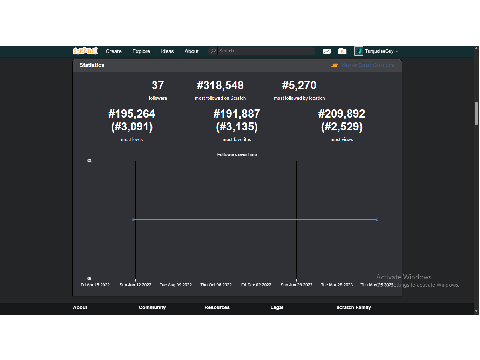
Task: Open the Create menu item
Action: pos(114,51)
